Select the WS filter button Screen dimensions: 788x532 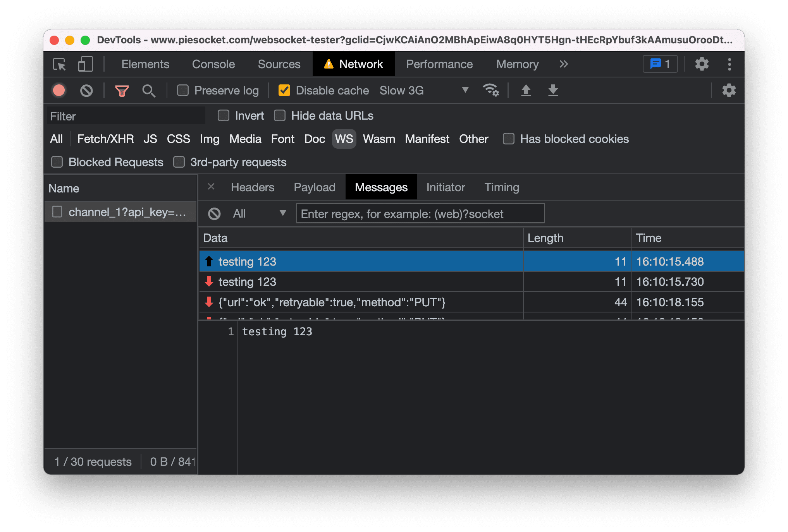[343, 139]
